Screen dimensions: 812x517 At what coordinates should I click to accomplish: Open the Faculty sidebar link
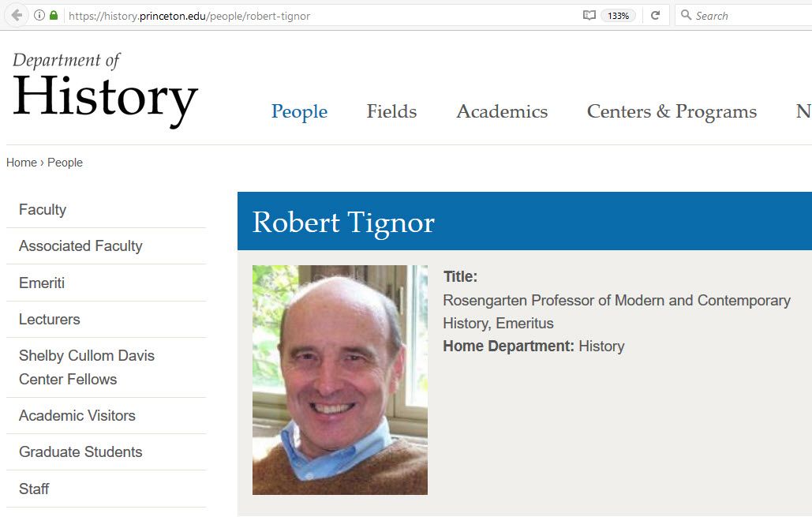[43, 209]
